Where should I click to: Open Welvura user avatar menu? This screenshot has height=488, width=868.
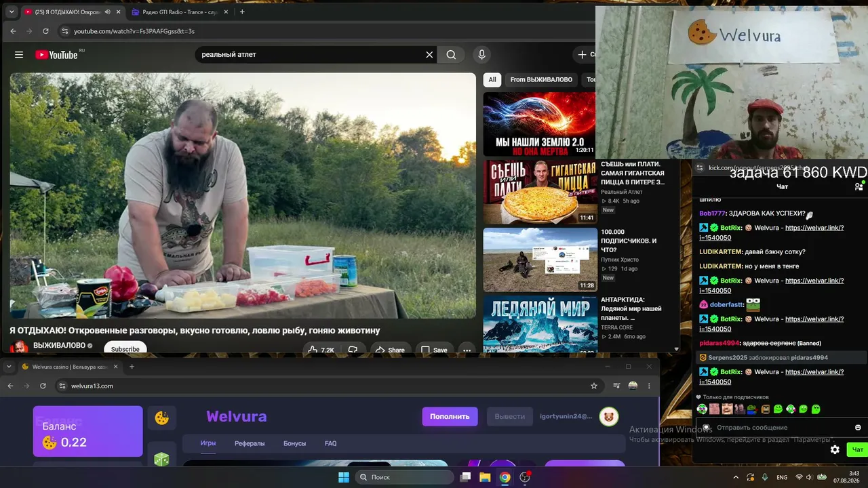(608, 416)
